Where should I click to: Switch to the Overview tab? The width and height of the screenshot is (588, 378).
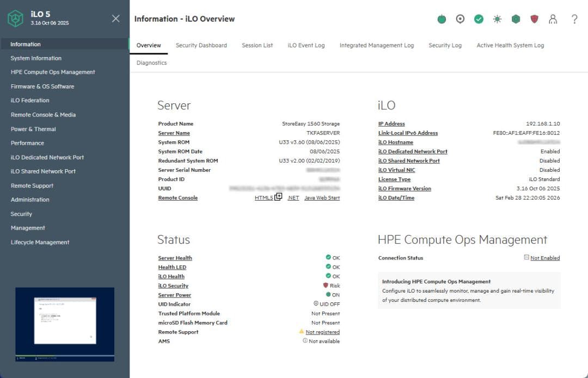pos(149,45)
